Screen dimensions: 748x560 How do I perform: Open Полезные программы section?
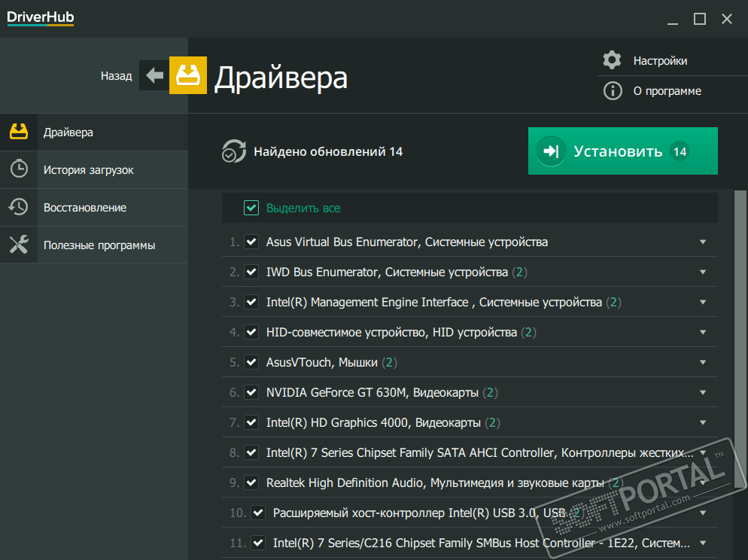[94, 245]
